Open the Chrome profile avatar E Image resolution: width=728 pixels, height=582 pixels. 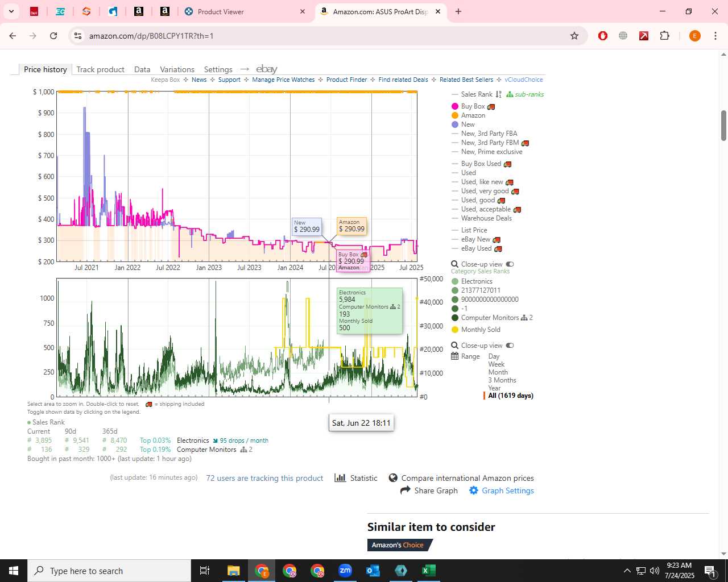coord(694,36)
